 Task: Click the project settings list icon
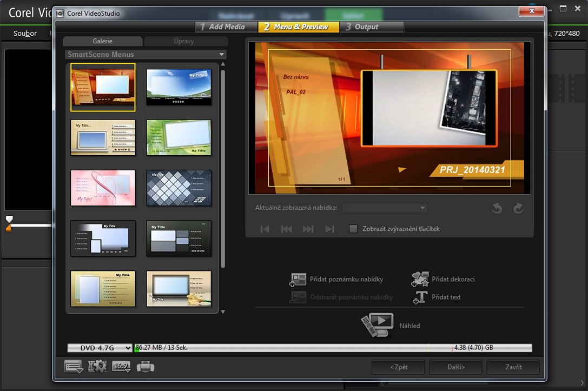click(x=74, y=367)
